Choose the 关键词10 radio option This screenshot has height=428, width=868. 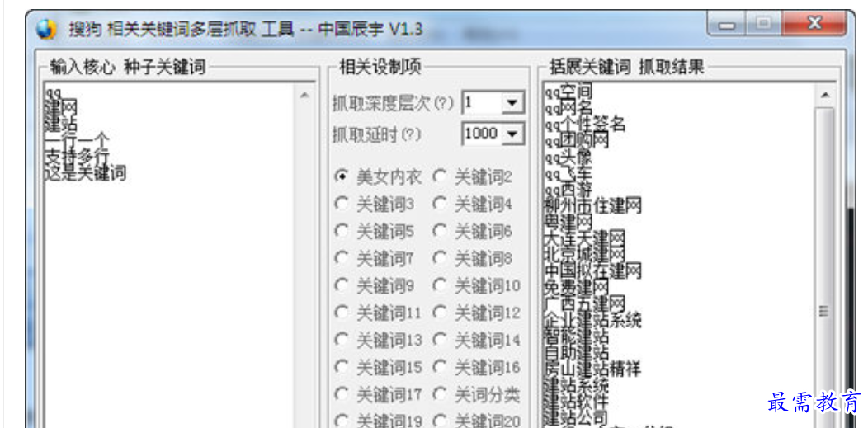(x=440, y=285)
